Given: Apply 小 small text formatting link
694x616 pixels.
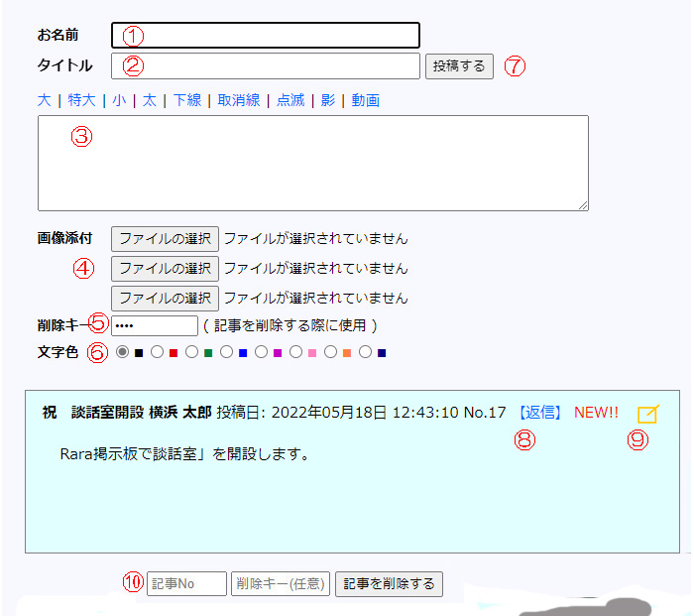Looking at the screenshot, I should coord(119,100).
